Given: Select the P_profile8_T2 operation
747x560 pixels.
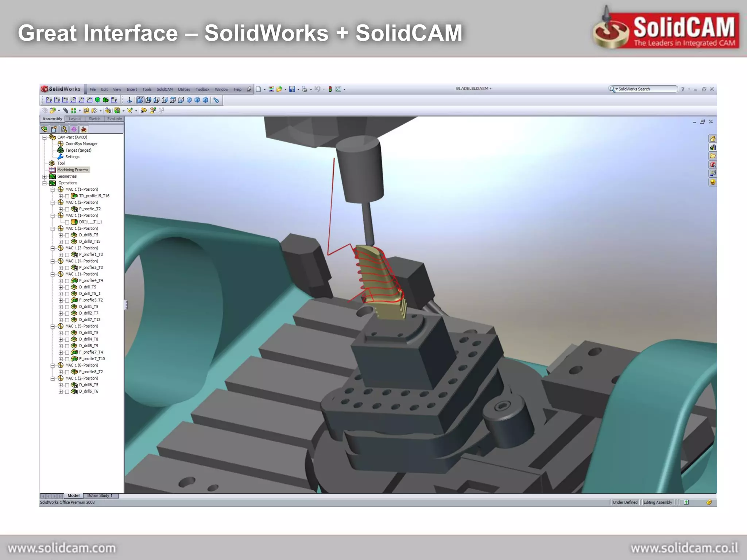Looking at the screenshot, I should click(91, 372).
